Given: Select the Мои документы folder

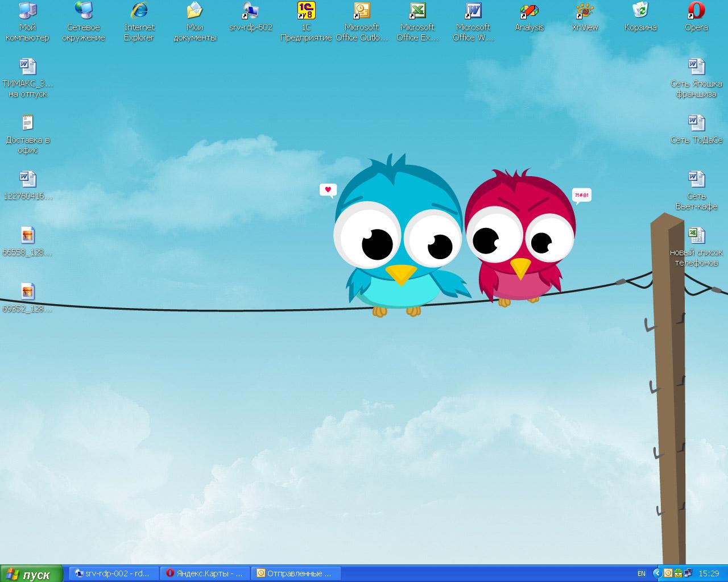Looking at the screenshot, I should pyautogui.click(x=195, y=11).
